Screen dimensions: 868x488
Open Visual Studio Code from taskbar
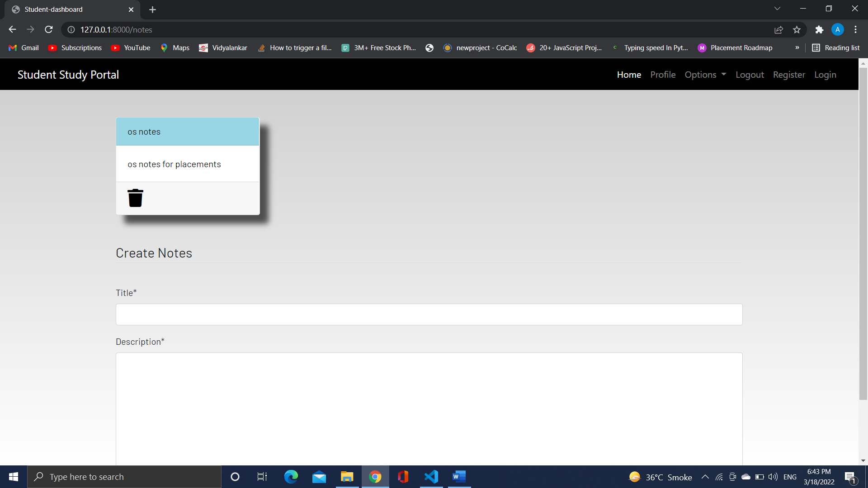(431, 477)
